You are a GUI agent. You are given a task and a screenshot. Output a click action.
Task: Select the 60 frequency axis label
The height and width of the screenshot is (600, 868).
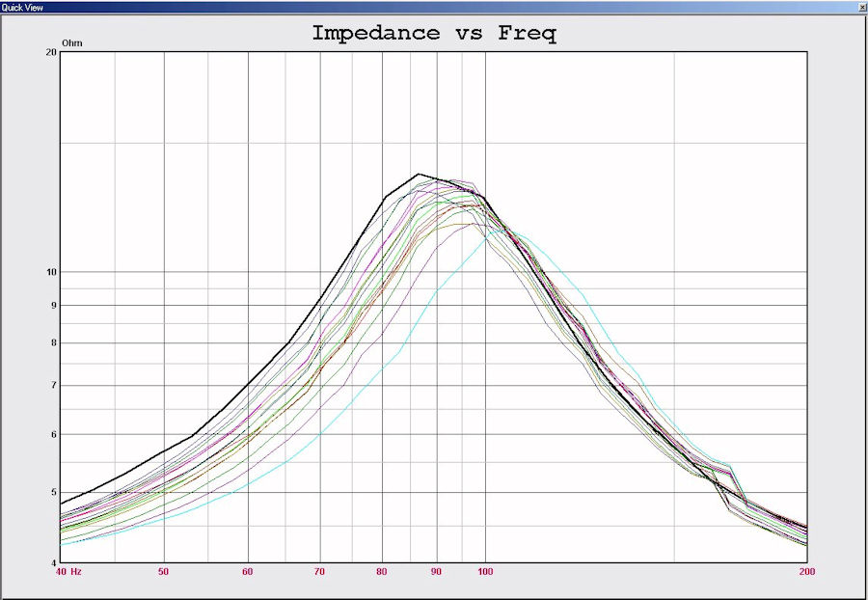tap(248, 572)
